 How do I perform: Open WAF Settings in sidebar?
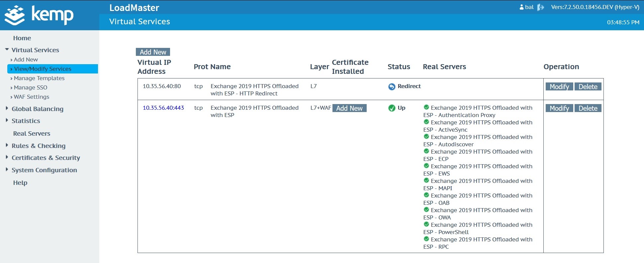pos(32,97)
